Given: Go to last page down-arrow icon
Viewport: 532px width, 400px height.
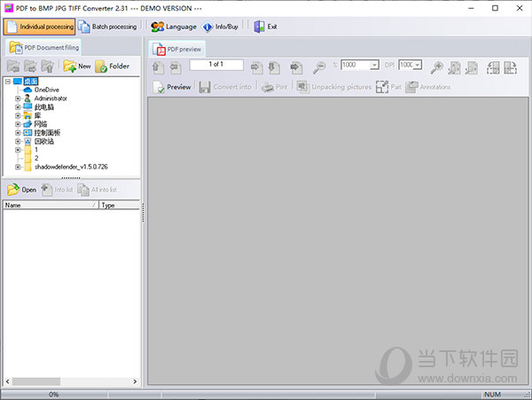Looking at the screenshot, I should (x=274, y=67).
